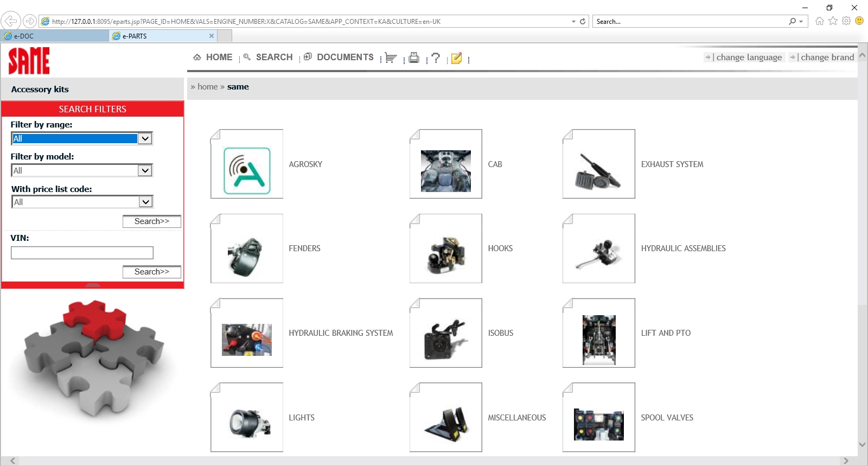Click the SPOOL VALVES label text
868x466 pixels.
coord(667,418)
